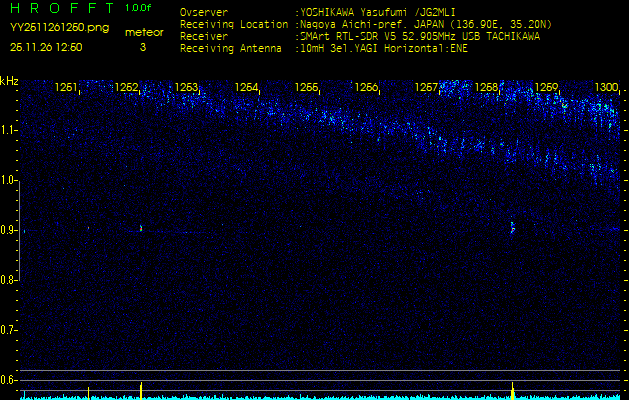Click the 1254 time marker
The width and height of the screenshot is (629, 400).
pyautogui.click(x=246, y=88)
